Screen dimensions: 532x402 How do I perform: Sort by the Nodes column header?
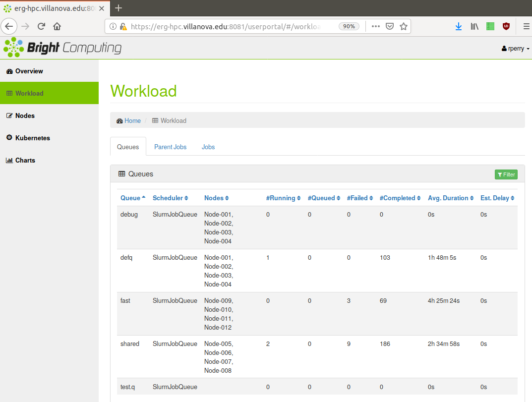click(x=217, y=198)
